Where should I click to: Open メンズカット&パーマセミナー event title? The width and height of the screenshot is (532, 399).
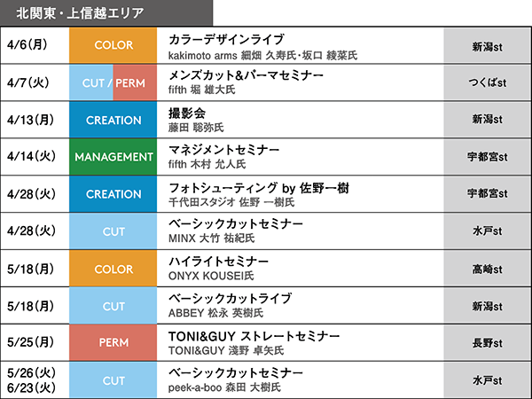(x=246, y=76)
